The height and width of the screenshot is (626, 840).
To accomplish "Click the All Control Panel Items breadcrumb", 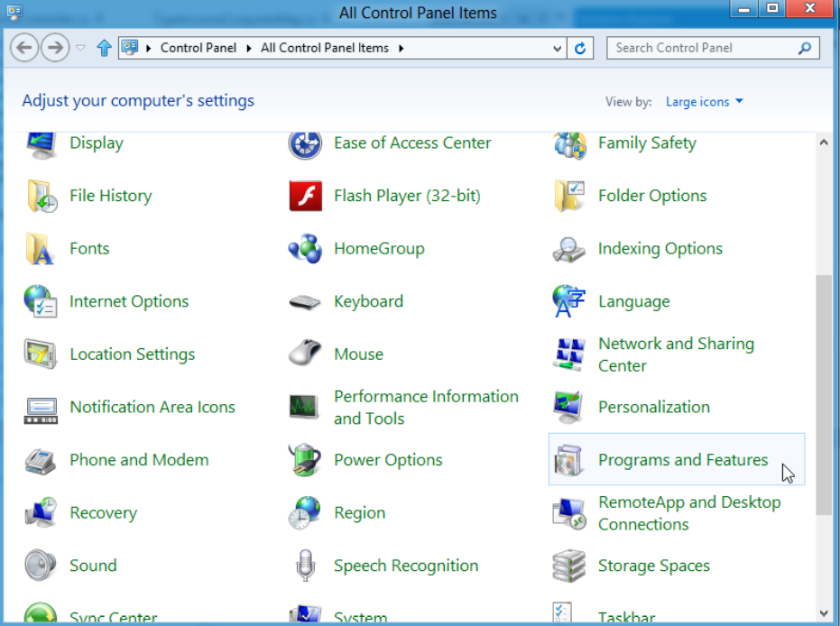I will coord(325,48).
